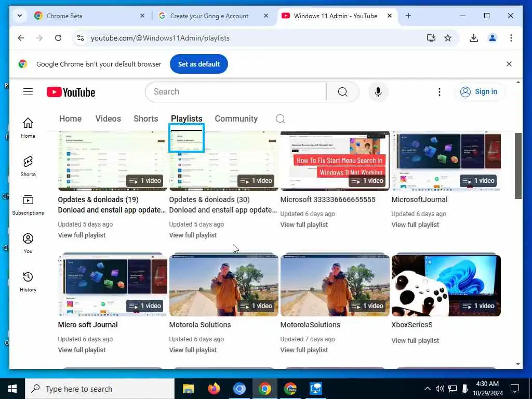The height and width of the screenshot is (399, 532).
Task: Open the Windows Start menu
Action: (12, 389)
